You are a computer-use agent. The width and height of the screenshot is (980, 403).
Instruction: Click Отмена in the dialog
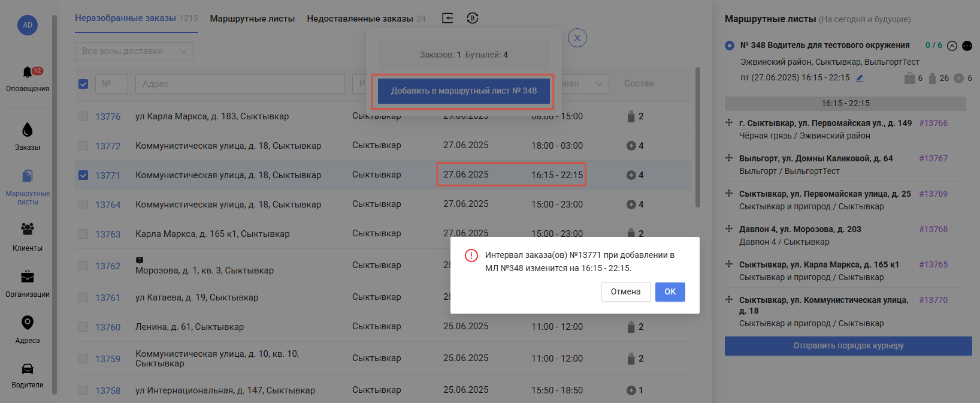click(626, 292)
